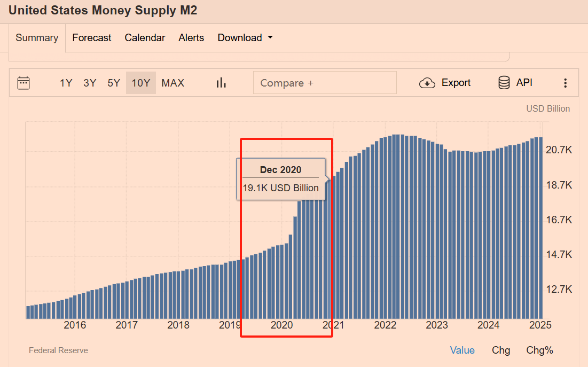The height and width of the screenshot is (367, 588).
Task: Click the bar chart type icon
Action: click(221, 83)
